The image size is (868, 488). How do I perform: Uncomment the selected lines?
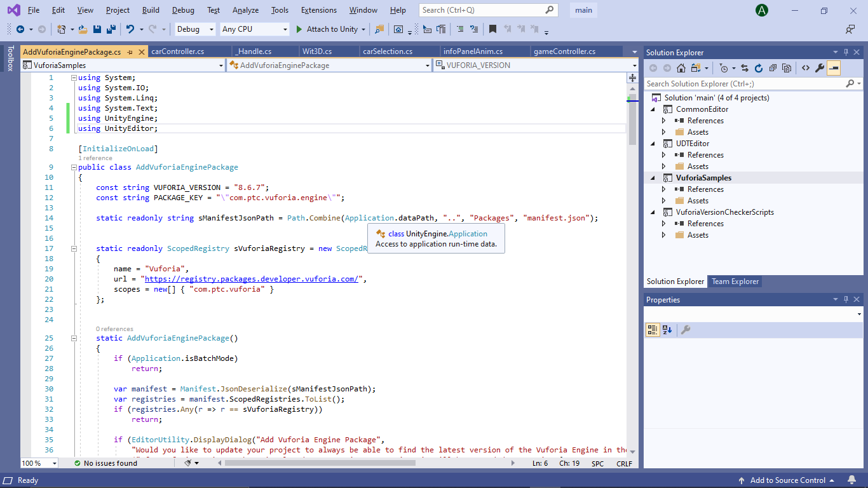(x=473, y=29)
